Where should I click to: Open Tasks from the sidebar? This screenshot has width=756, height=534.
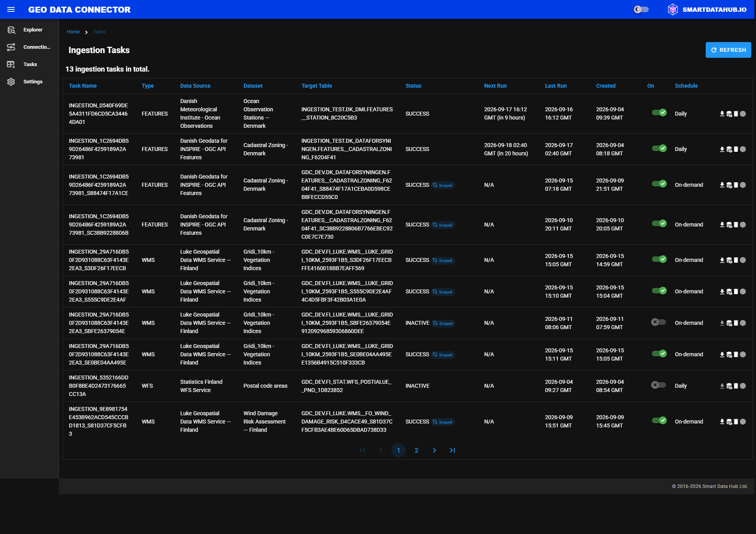(x=29, y=64)
